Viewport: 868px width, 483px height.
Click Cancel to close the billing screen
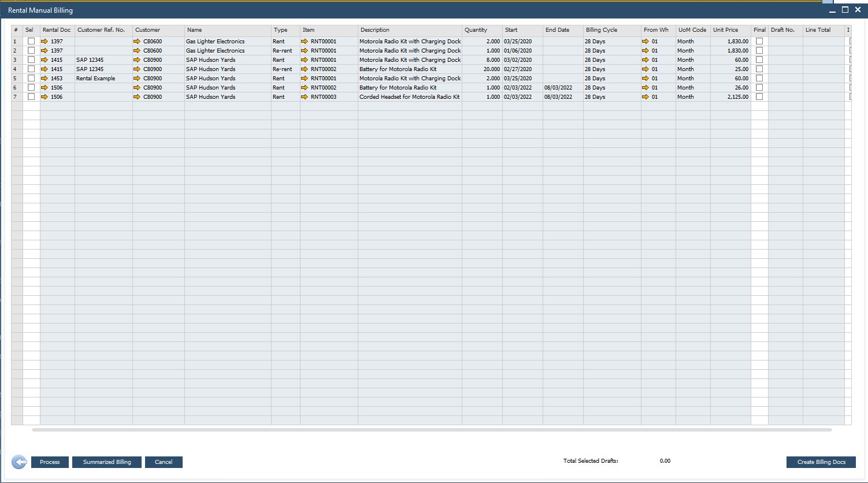click(x=164, y=462)
